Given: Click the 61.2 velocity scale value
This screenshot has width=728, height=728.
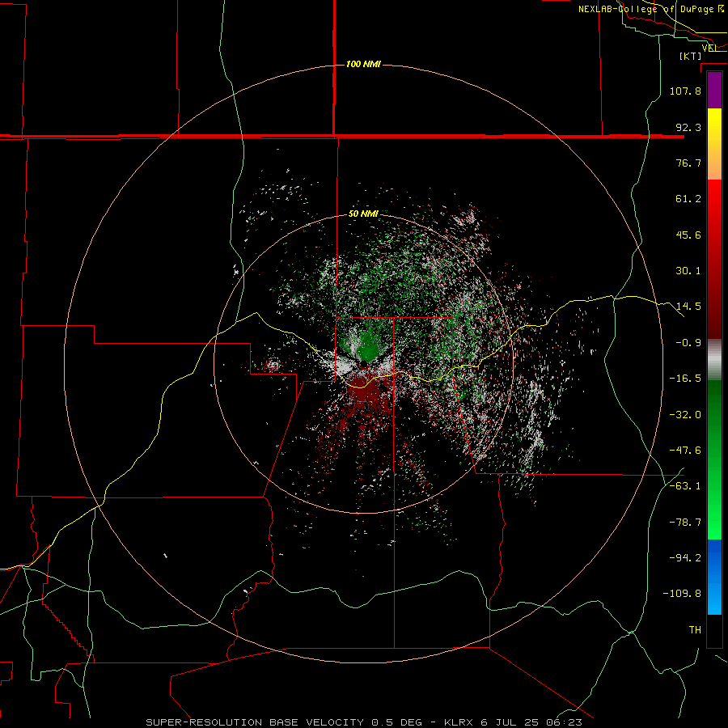Looking at the screenshot, I should pyautogui.click(x=688, y=199).
